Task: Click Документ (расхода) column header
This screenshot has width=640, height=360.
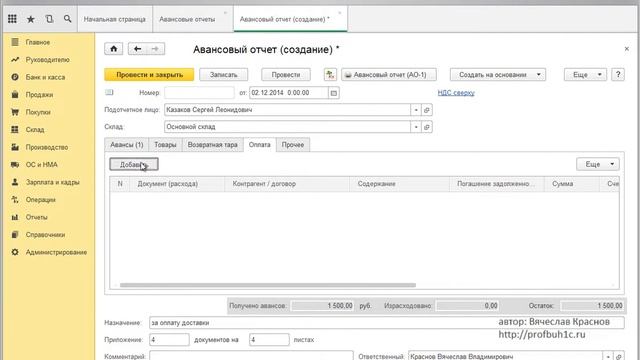Action: [x=177, y=184]
